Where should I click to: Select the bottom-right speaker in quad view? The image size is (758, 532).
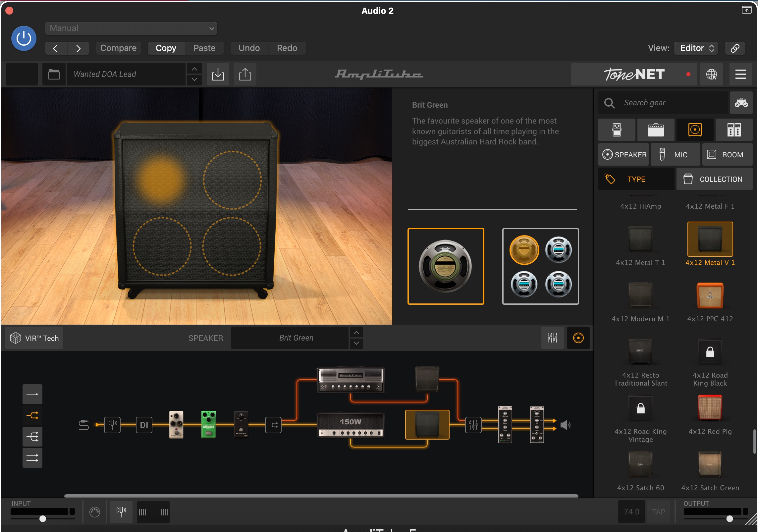coord(559,284)
